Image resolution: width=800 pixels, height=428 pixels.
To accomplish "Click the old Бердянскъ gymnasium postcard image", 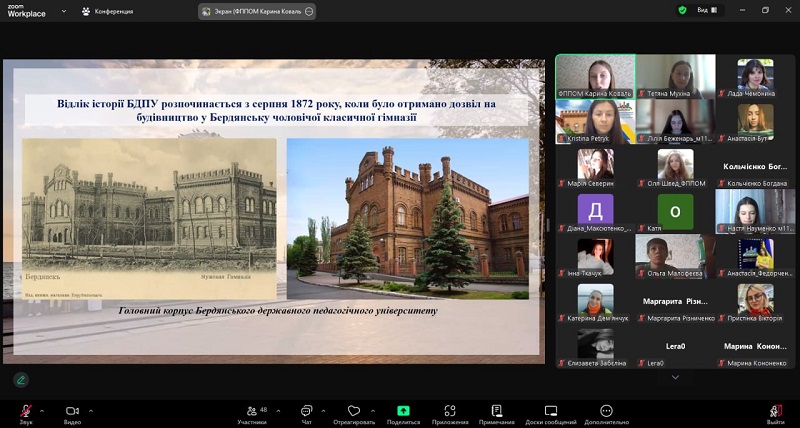I will (x=149, y=219).
